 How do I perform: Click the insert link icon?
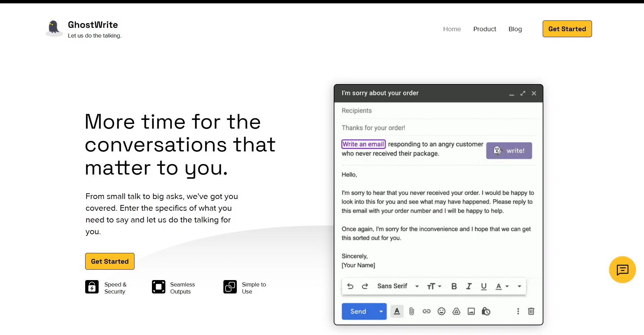[426, 312]
